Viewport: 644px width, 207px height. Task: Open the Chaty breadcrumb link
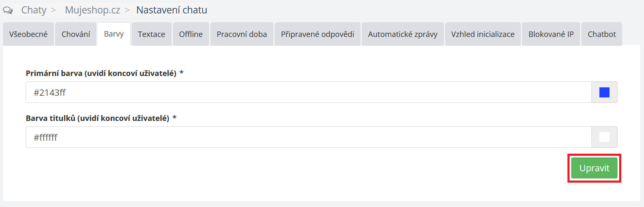[x=34, y=10]
